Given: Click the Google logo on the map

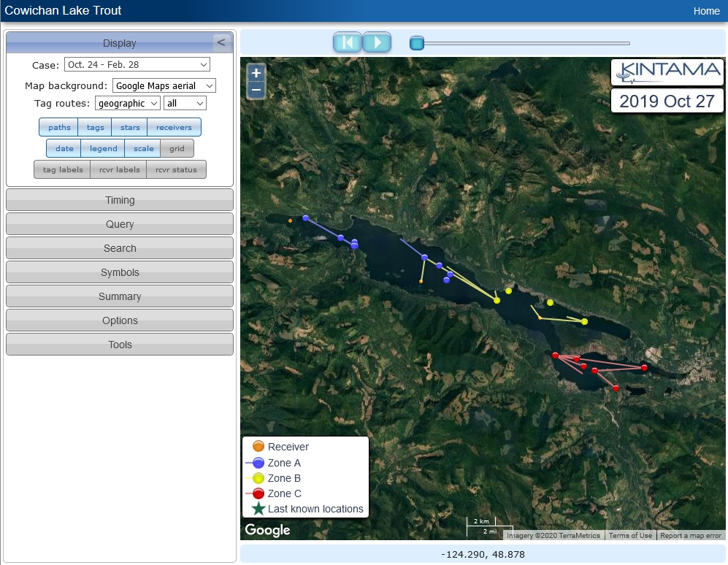Looking at the screenshot, I should tap(267, 530).
